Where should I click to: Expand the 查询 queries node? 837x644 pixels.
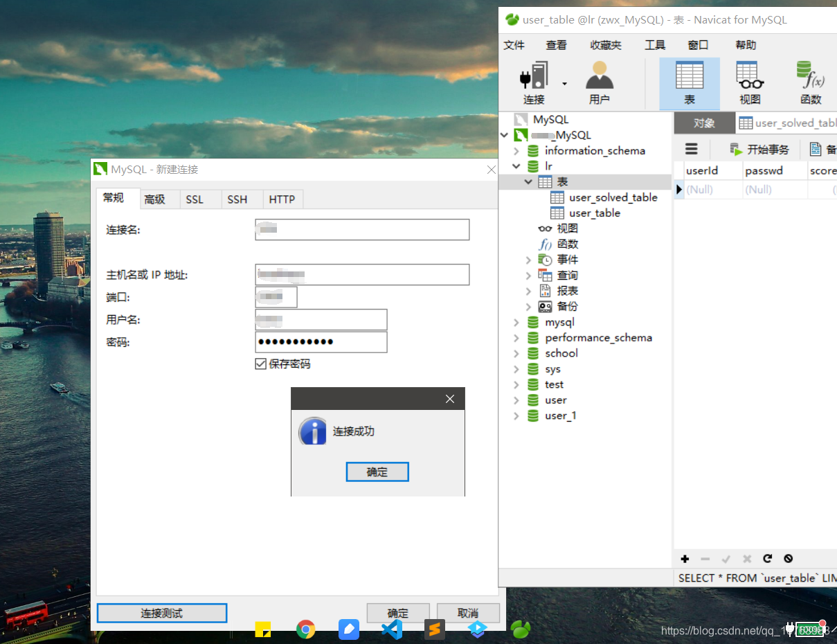[x=529, y=276]
